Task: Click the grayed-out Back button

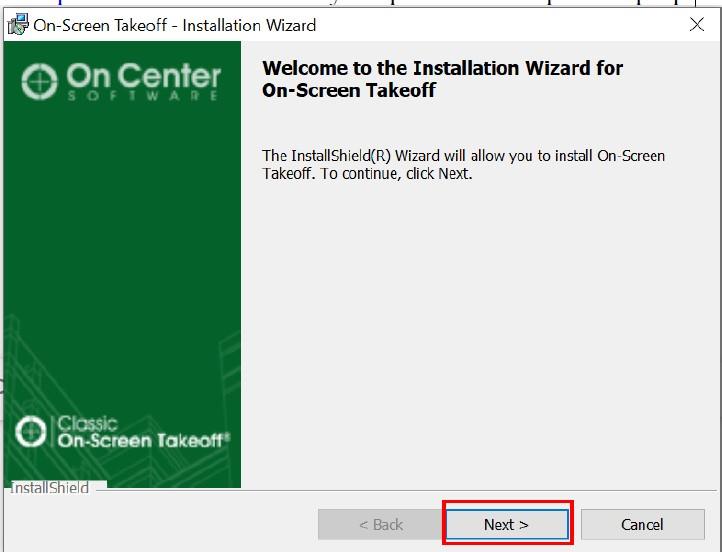Action: point(380,524)
